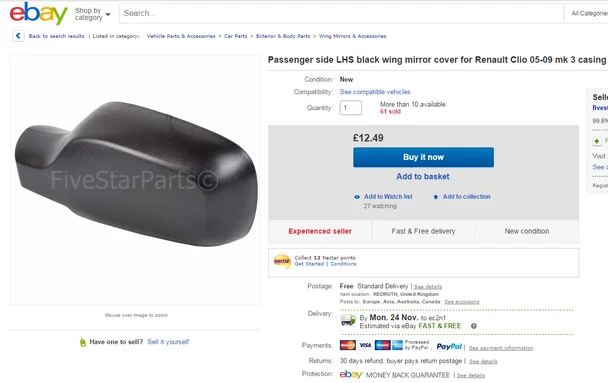Select the Experienced seller tab
The width and height of the screenshot is (608, 383).
320,231
